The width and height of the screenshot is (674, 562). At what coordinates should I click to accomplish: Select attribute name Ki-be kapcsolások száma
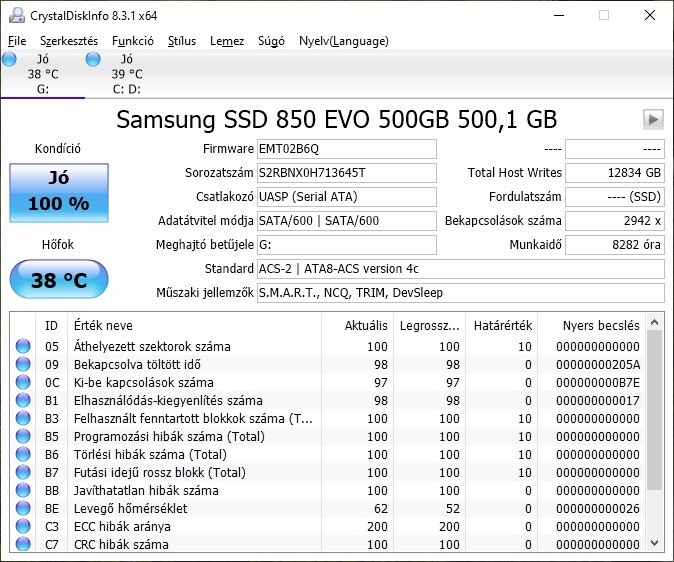pos(144,383)
